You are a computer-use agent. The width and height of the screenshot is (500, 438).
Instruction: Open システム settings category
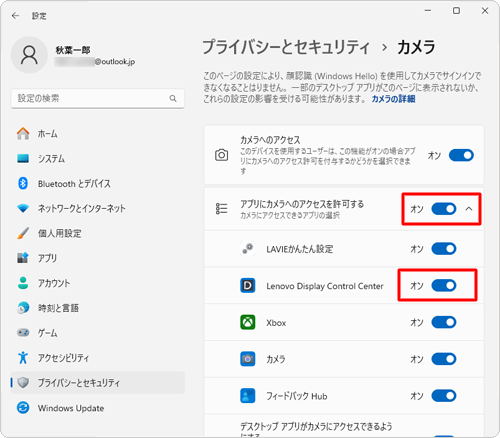(x=97, y=158)
